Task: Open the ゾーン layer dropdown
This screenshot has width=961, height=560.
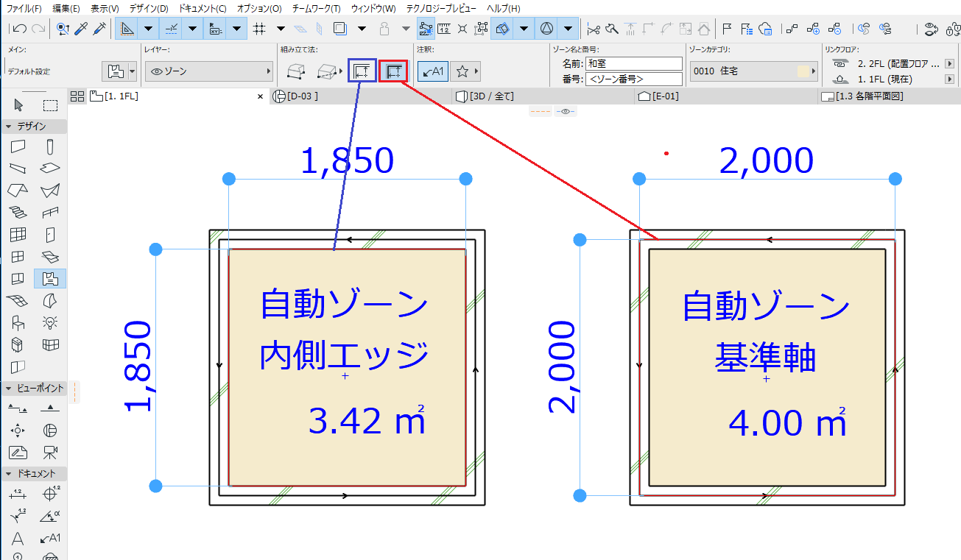Action: pyautogui.click(x=209, y=71)
